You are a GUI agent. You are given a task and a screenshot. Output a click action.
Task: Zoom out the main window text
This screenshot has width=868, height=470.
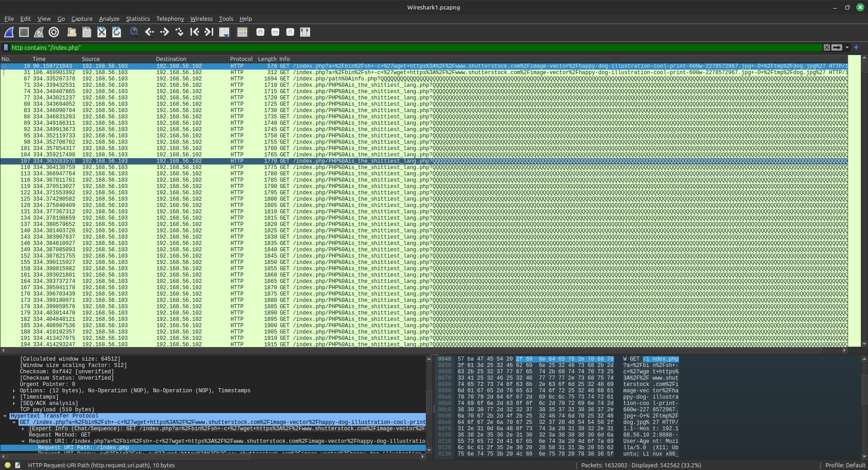click(x=275, y=32)
